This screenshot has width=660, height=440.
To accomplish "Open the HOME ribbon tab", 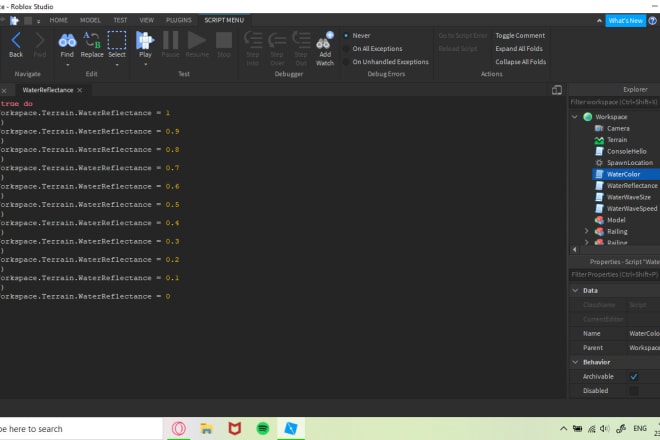I will (59, 20).
